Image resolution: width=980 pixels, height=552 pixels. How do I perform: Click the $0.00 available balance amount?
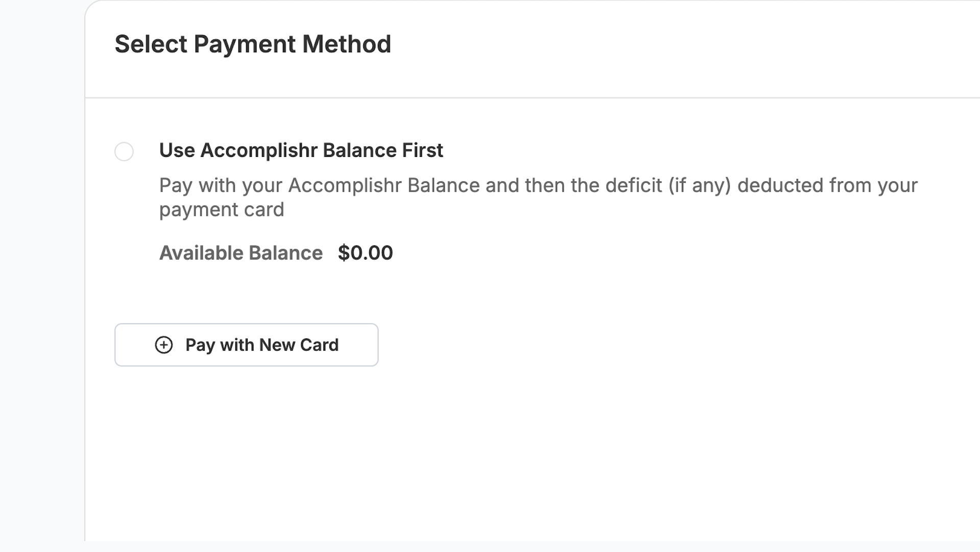(x=365, y=253)
